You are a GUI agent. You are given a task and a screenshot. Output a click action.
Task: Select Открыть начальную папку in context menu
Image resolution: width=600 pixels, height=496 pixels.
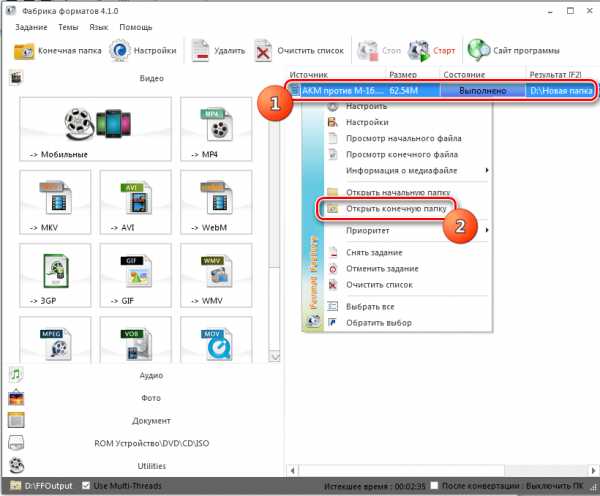[397, 192]
